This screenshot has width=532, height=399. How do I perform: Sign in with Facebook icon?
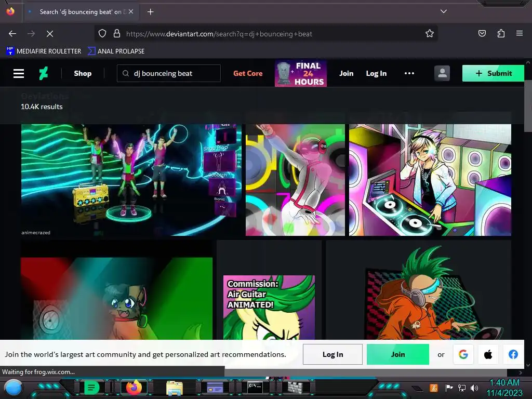click(513, 354)
